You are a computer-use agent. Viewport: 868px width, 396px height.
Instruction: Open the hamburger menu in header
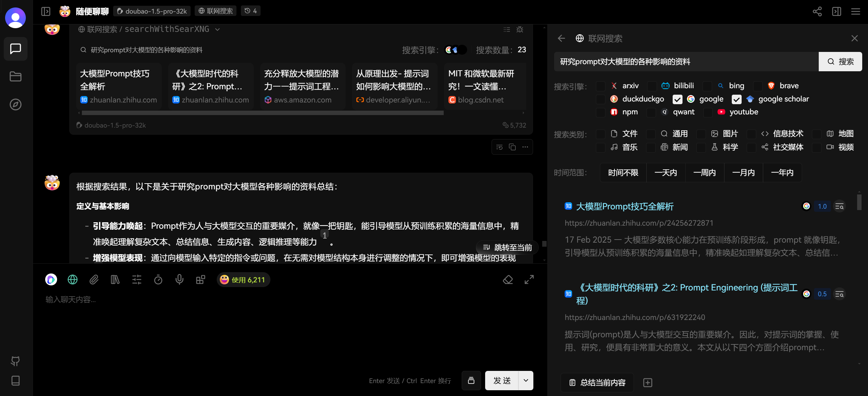[856, 12]
